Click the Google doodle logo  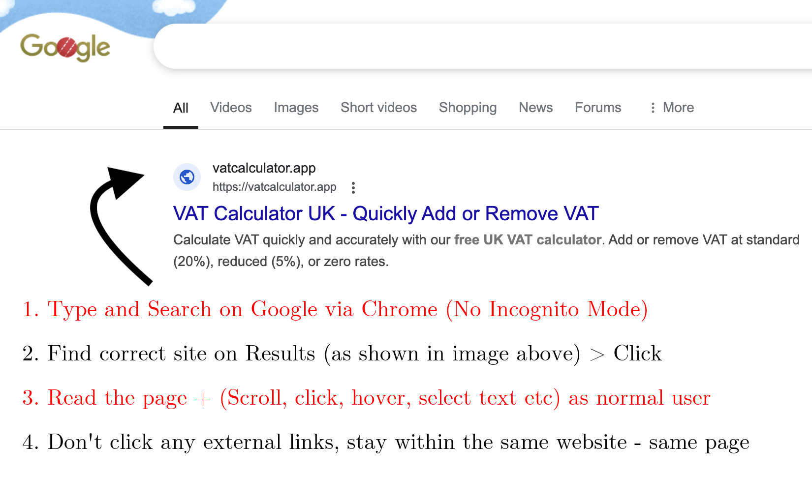pos(65,47)
